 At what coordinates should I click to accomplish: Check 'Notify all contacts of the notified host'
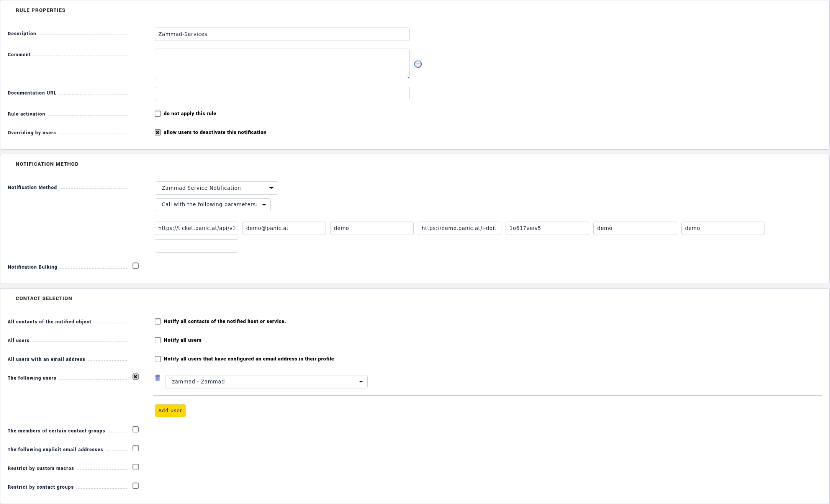click(x=158, y=321)
